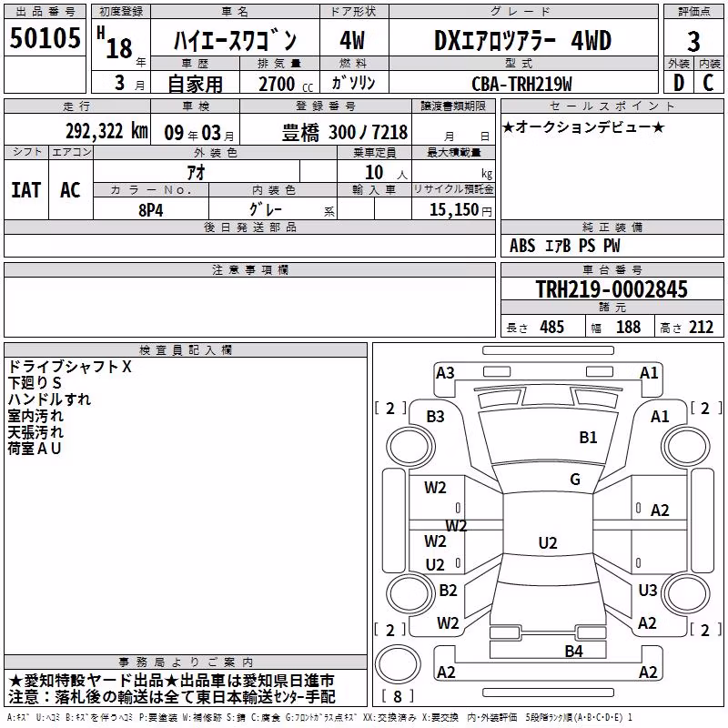This screenshot has width=728, height=728.
Task: Click the recycle deposit 15,150円
Action: pyautogui.click(x=460, y=210)
